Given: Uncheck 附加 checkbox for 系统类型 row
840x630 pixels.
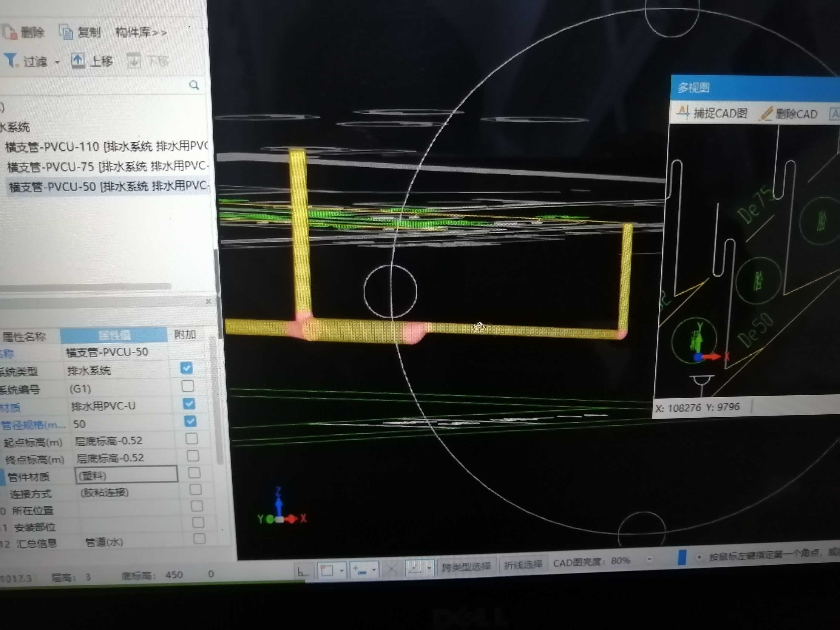Looking at the screenshot, I should pyautogui.click(x=186, y=368).
